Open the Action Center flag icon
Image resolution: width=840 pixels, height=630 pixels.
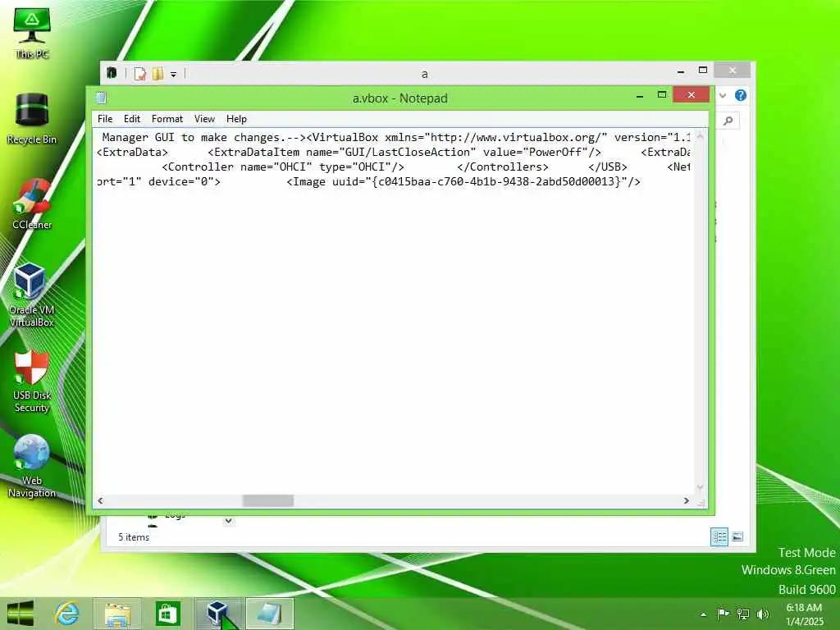point(723,614)
